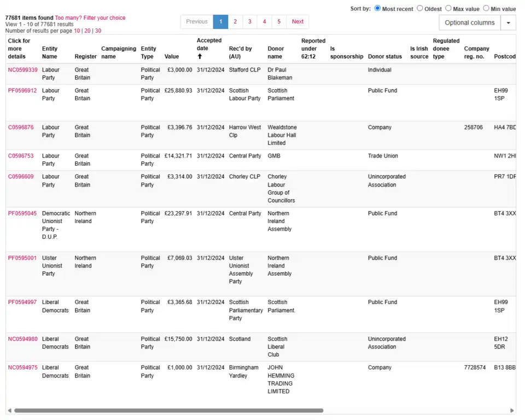Viewport: 525px width, 420px height.
Task: Click the Next page button
Action: point(297,22)
